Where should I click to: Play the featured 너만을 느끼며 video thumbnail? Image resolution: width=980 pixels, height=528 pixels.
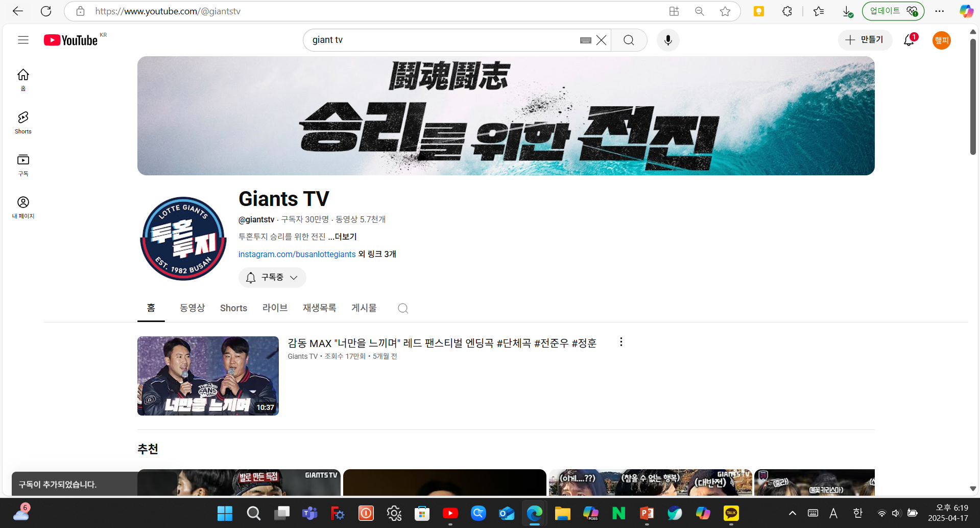coord(208,376)
